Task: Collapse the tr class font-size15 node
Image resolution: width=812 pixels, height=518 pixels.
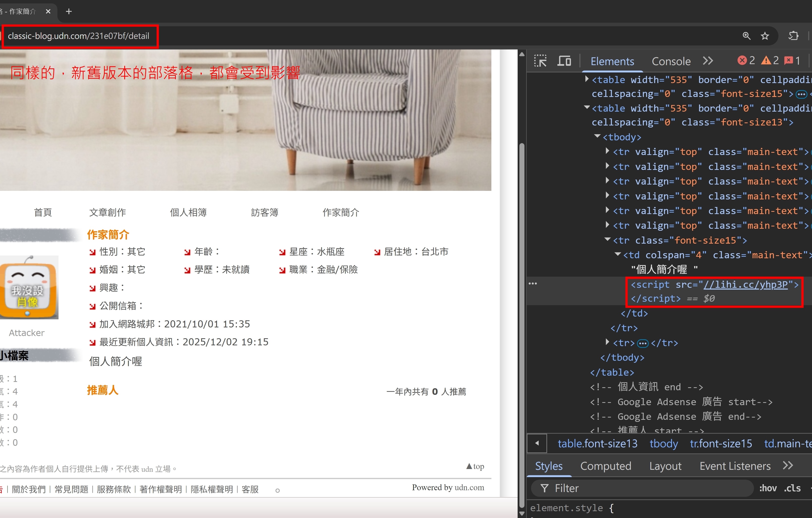Action: pyautogui.click(x=607, y=240)
